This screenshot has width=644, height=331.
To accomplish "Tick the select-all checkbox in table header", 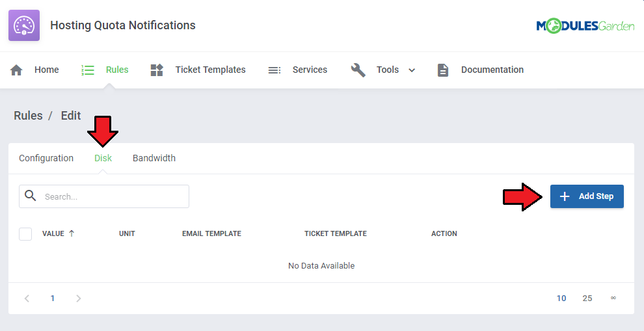I will point(25,233).
